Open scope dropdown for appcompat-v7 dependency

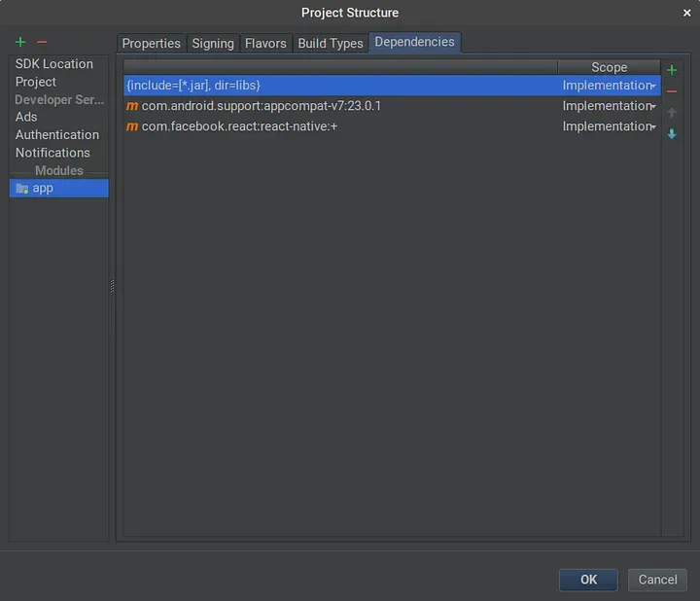[x=653, y=106]
